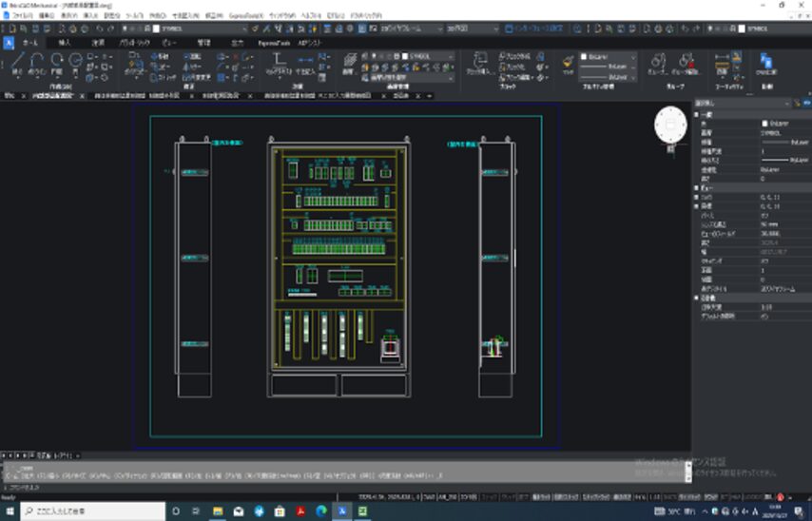
Task: Click the Group icon in ribbon
Action: pos(657,62)
